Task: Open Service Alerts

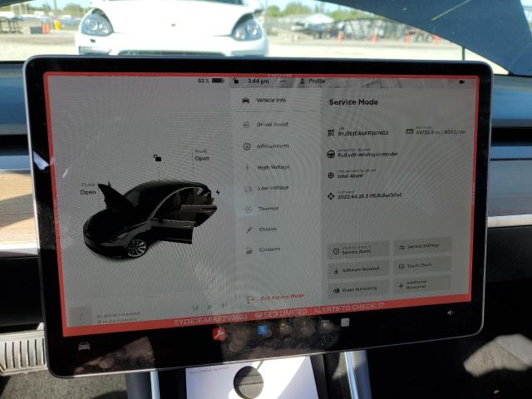Action: tap(358, 250)
